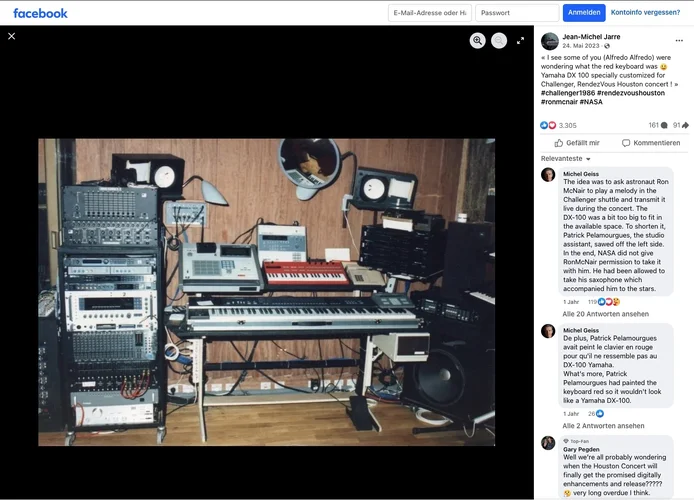Switch the photo to fullscreen mode
Screen dimensions: 694x500
click(x=520, y=41)
